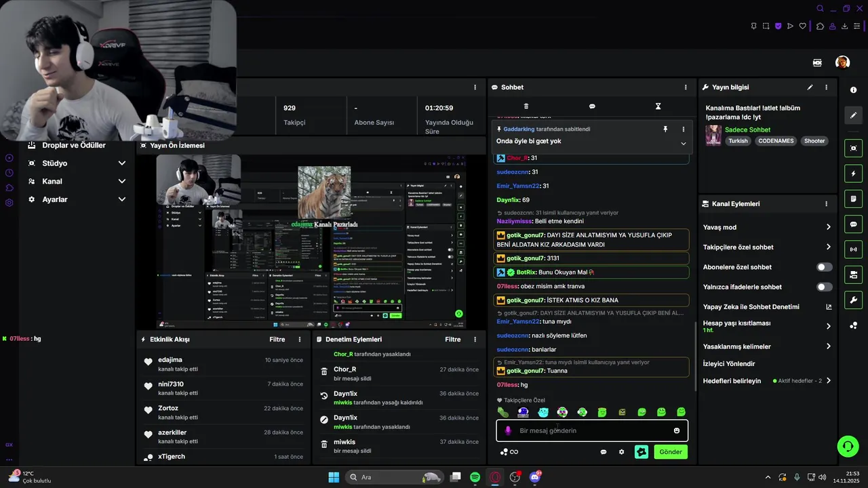Toggle Yalnızca ifadelerle sohbet switch
Image resolution: width=868 pixels, height=488 pixels.
[824, 287]
